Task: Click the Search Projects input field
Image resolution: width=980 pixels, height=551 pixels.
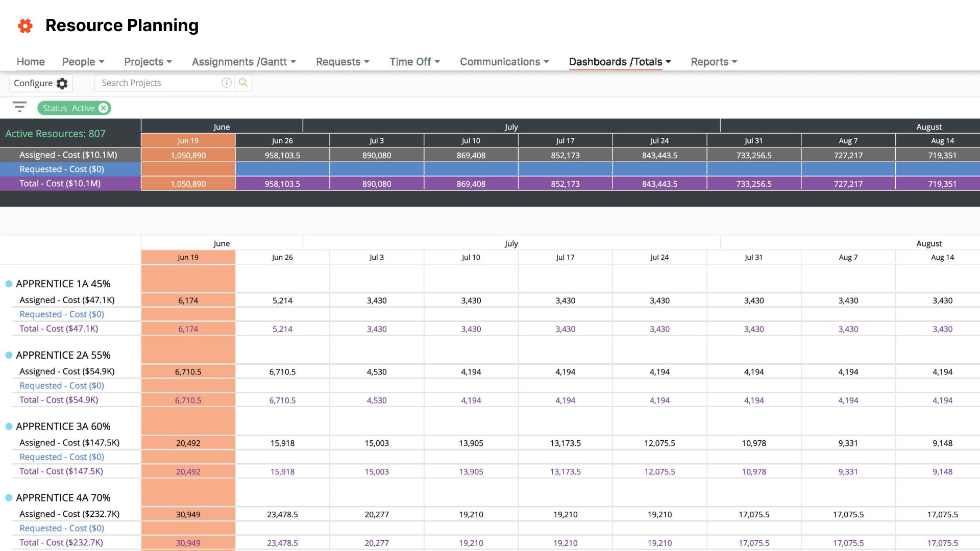Action: pos(160,83)
